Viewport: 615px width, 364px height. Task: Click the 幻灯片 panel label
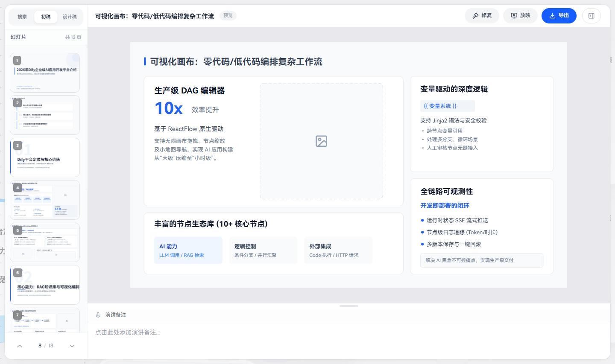pos(18,37)
